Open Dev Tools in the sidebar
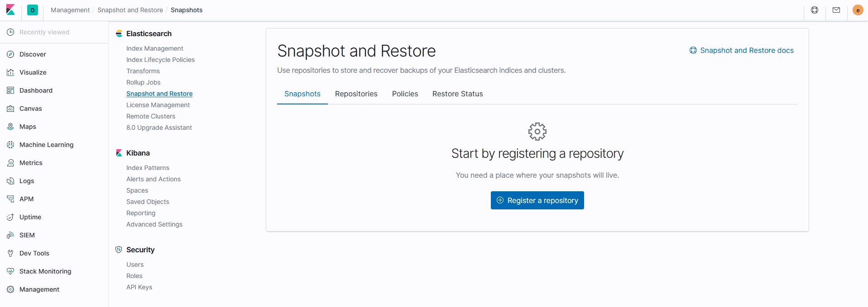Viewport: 868px width, 307px height. coord(34,253)
